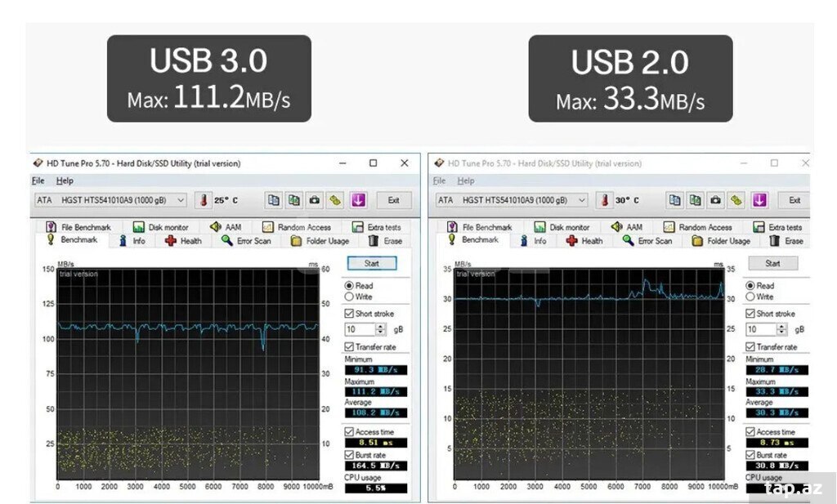Viewport: 837px width, 504px height.
Task: Toggle Access time checkbox in right window
Action: pos(750,431)
